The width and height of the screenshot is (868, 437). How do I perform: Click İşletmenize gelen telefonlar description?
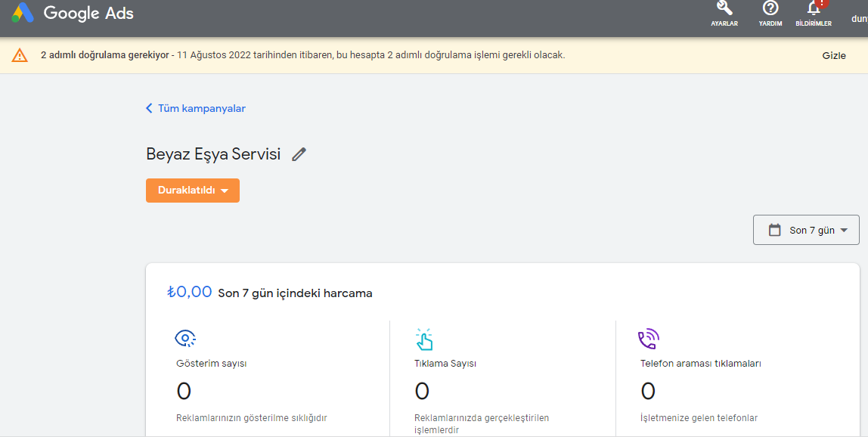tap(699, 417)
